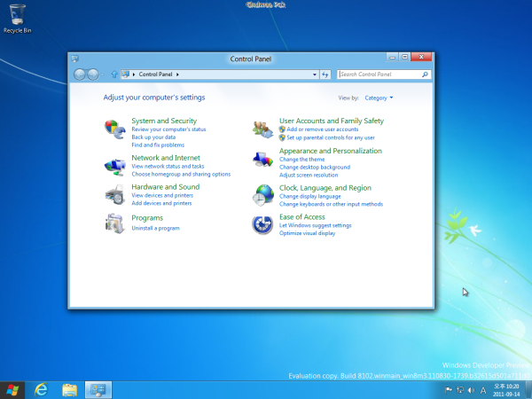Click Find and fix problems
This screenshot has height=399, width=532.
point(158,145)
